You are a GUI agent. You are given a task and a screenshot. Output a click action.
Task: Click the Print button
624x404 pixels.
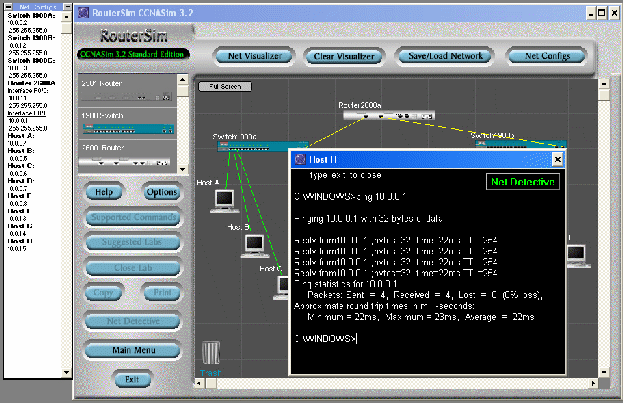click(x=162, y=293)
